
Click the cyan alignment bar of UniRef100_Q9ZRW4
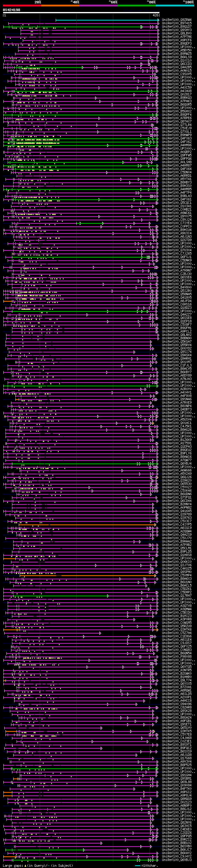[107, 20]
